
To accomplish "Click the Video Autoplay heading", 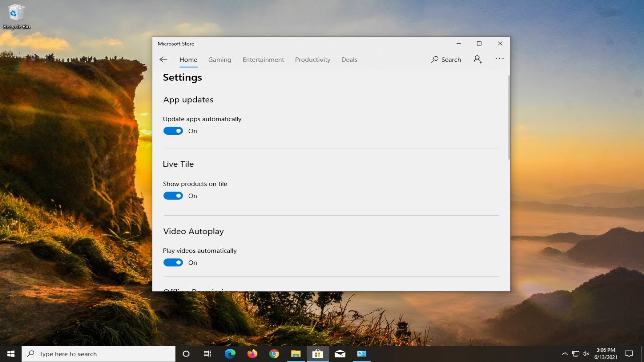I will pyautogui.click(x=193, y=231).
